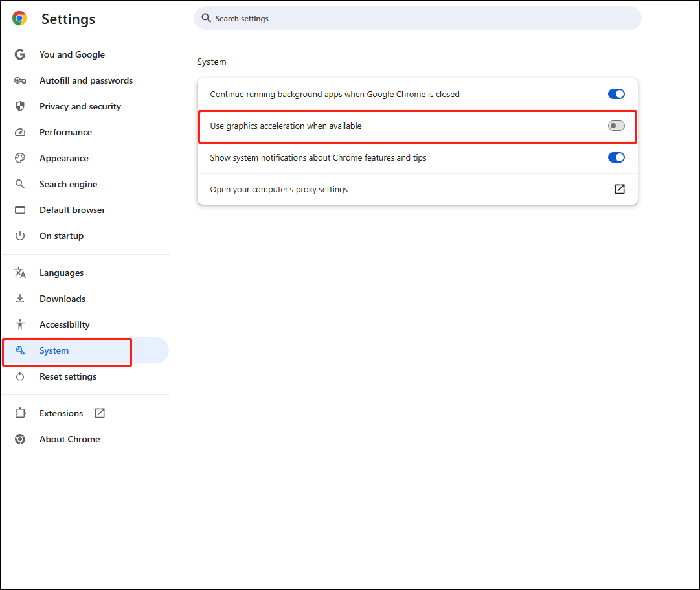The height and width of the screenshot is (590, 700).
Task: Click the reset arrow icon for Reset settings
Action: [20, 376]
